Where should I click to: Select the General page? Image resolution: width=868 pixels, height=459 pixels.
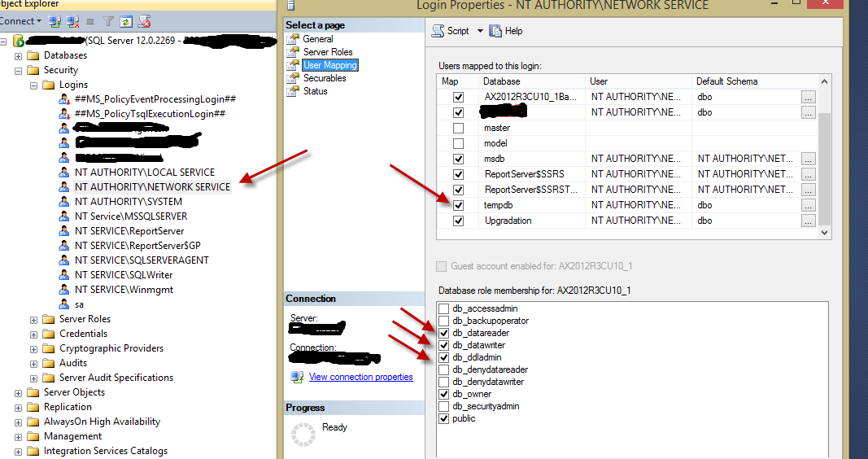318,39
